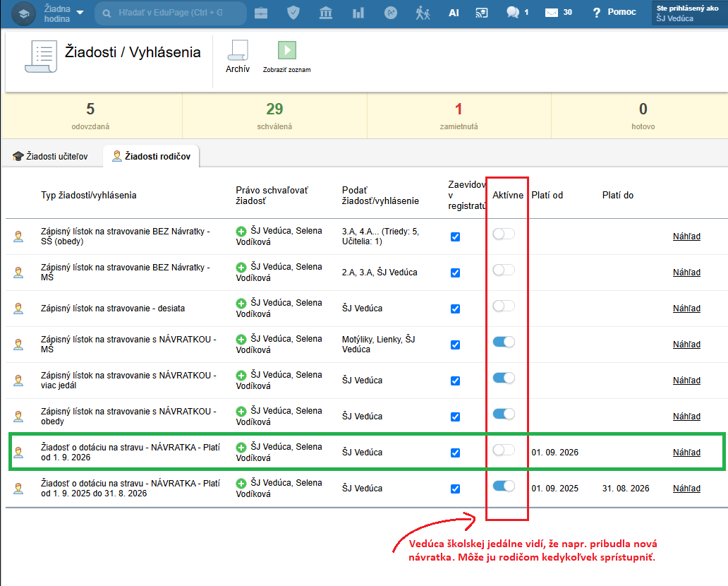Click green plus in NÁVRATKOU MŠ row

[x=241, y=340]
